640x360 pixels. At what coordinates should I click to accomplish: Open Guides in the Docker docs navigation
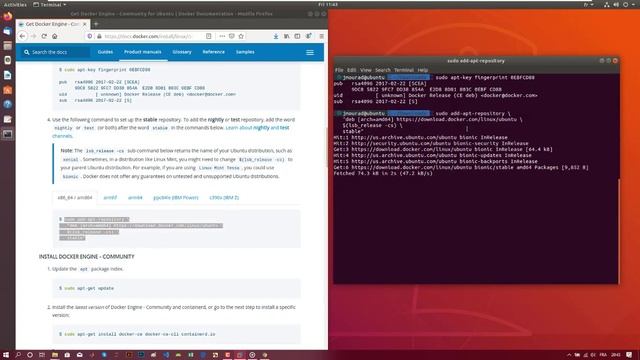click(x=105, y=52)
